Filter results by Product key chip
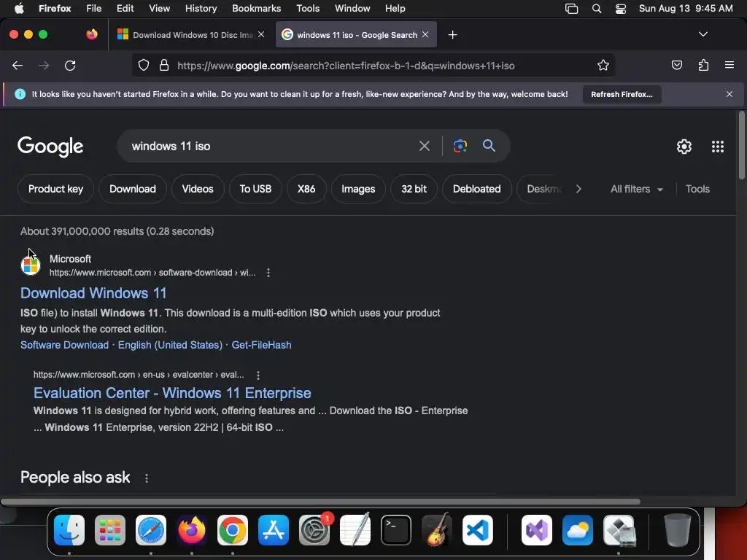This screenshot has height=560, width=747. point(55,189)
